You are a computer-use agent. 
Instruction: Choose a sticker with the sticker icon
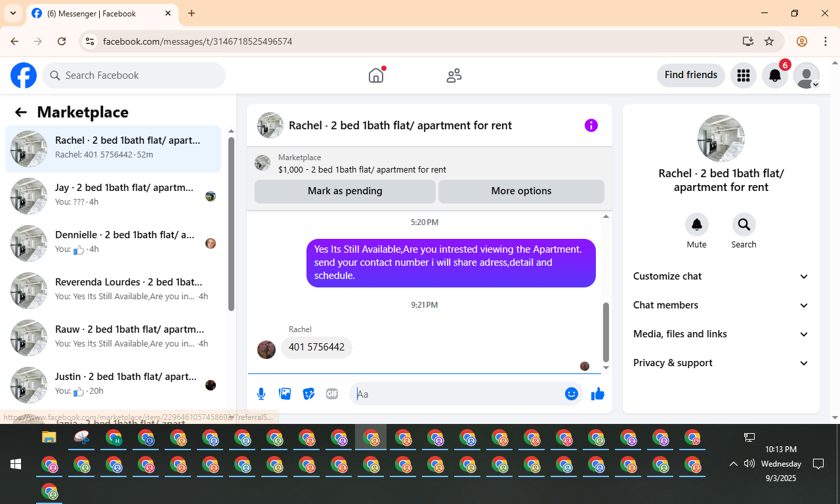pos(308,394)
